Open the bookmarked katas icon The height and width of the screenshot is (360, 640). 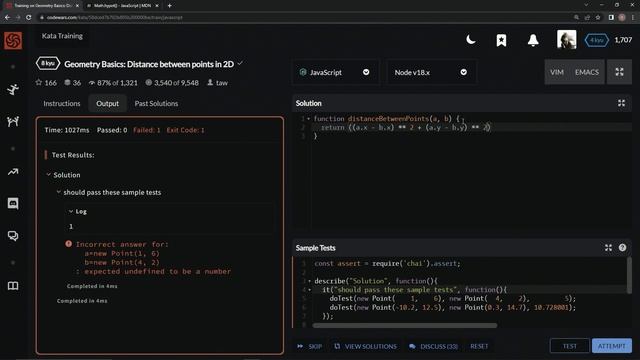[502, 40]
